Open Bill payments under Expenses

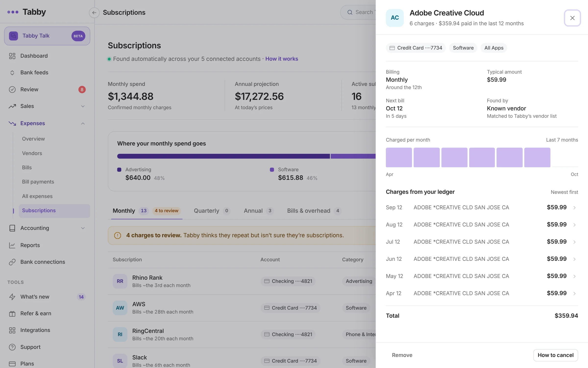tap(38, 182)
